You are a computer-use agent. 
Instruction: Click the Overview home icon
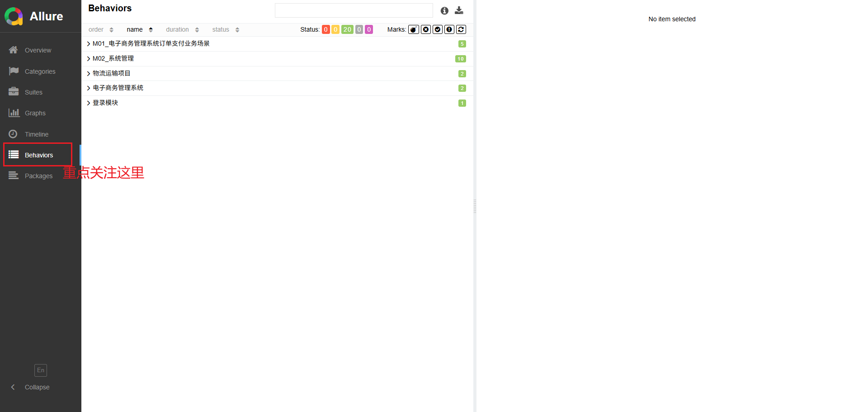pyautogui.click(x=13, y=50)
